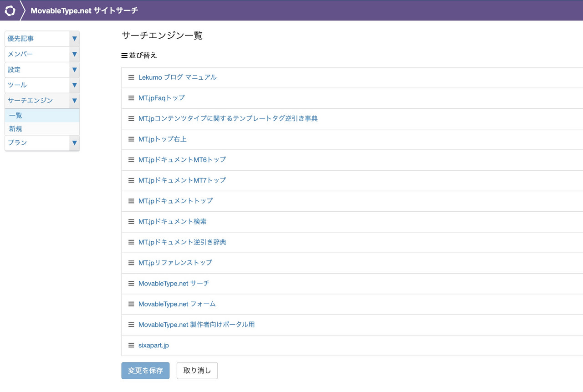Click the 並び替え sort icon
The image size is (583, 392).
(123, 55)
